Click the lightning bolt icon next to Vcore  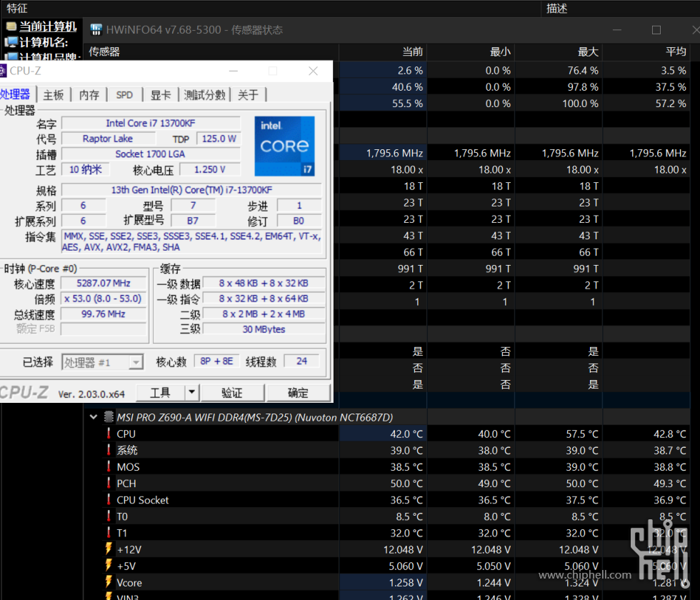109,582
